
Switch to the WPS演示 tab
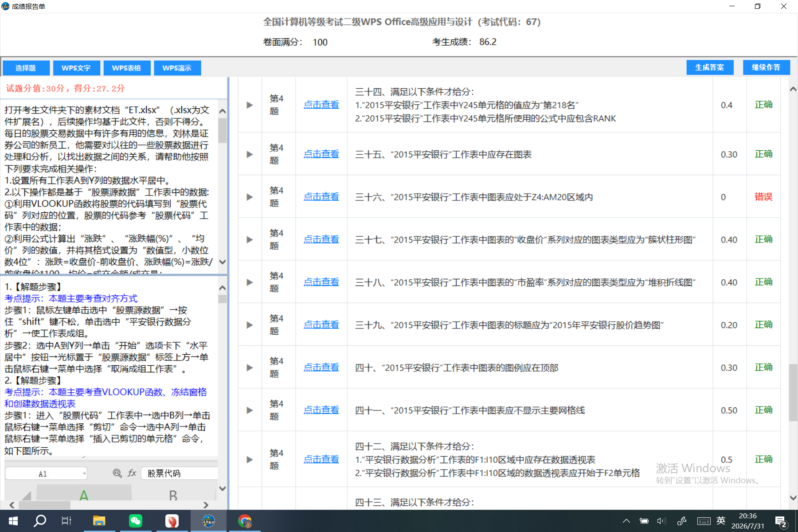[177, 68]
